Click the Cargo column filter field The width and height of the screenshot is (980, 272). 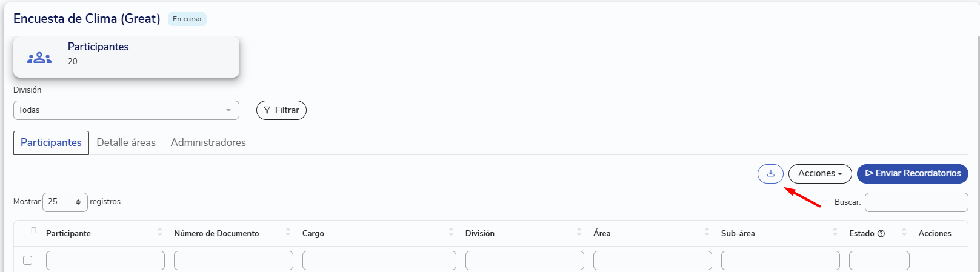coord(379,260)
